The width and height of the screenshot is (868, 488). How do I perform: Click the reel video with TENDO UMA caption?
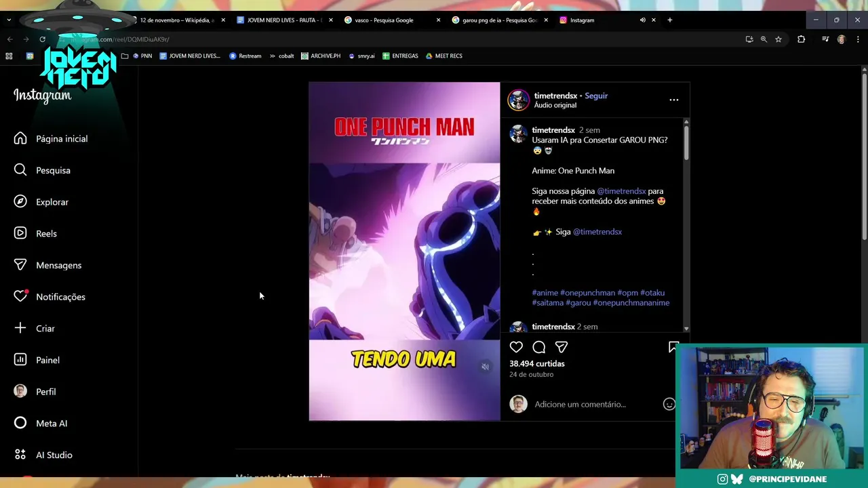coord(404,251)
